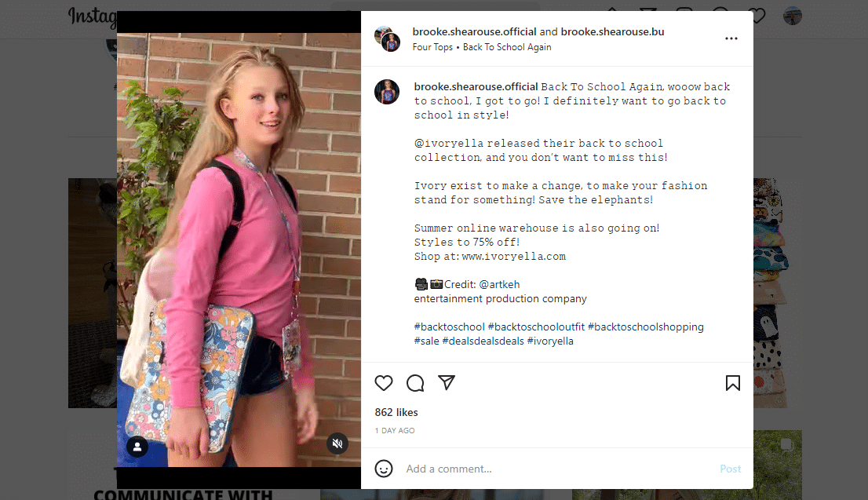This screenshot has width=868, height=500.
Task: Like the post with heart icon
Action: (x=384, y=383)
